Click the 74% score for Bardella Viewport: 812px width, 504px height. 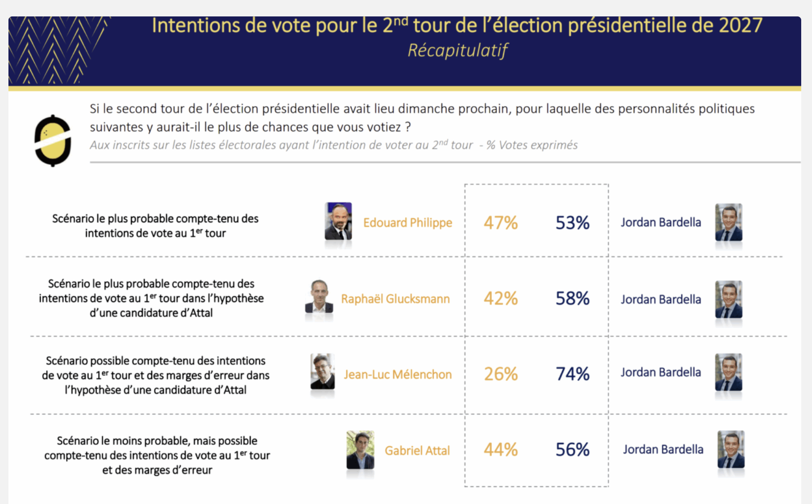coord(573,374)
